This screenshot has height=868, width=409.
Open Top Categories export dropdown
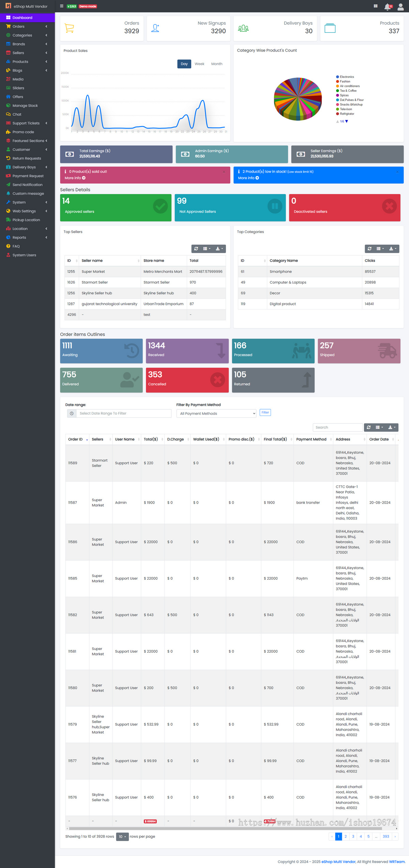pos(393,249)
